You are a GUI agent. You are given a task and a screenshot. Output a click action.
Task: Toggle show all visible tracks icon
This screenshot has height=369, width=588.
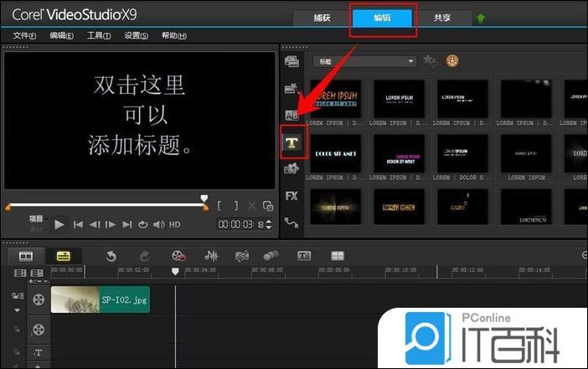point(20,273)
